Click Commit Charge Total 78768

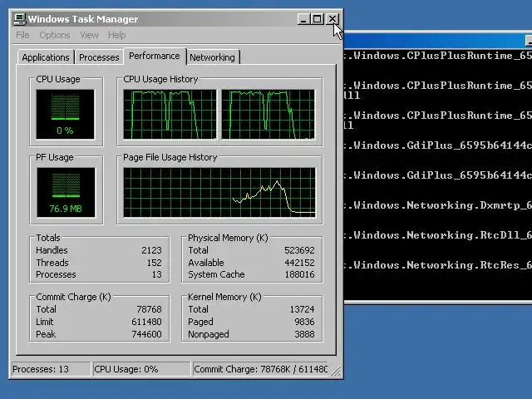coord(150,309)
